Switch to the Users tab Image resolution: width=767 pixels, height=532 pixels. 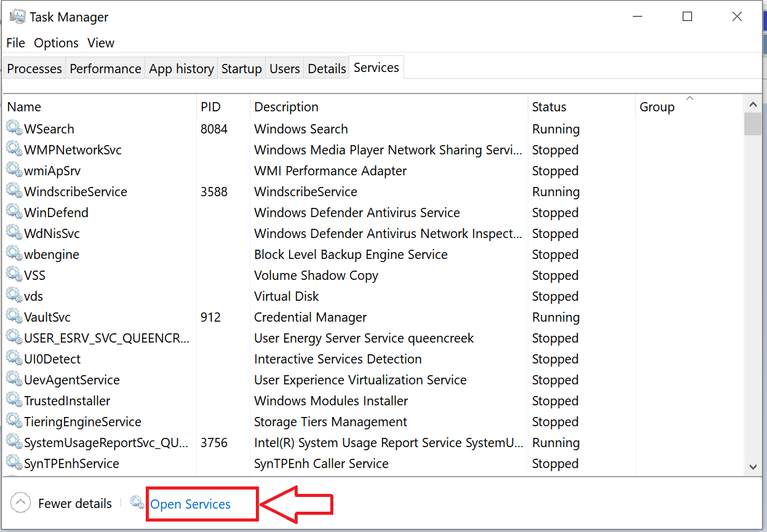click(x=285, y=69)
